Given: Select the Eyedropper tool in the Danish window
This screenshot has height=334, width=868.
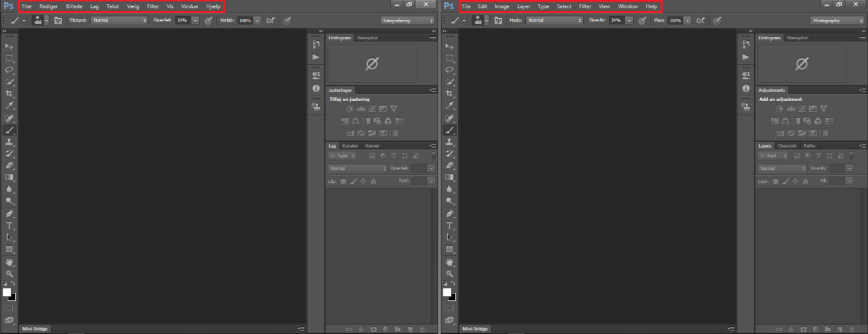Looking at the screenshot, I should coord(10,106).
